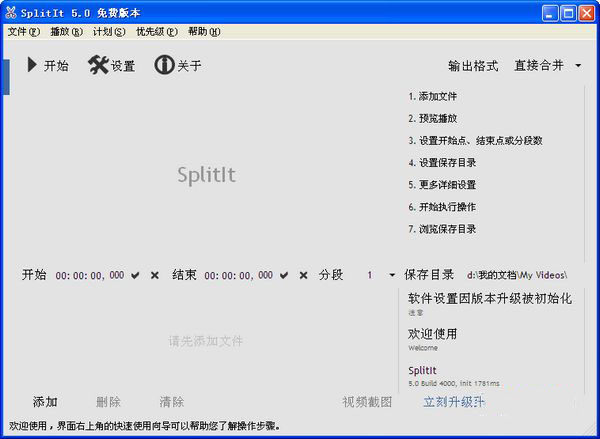
Task: Open the 计划(S) menu
Action: tap(109, 32)
